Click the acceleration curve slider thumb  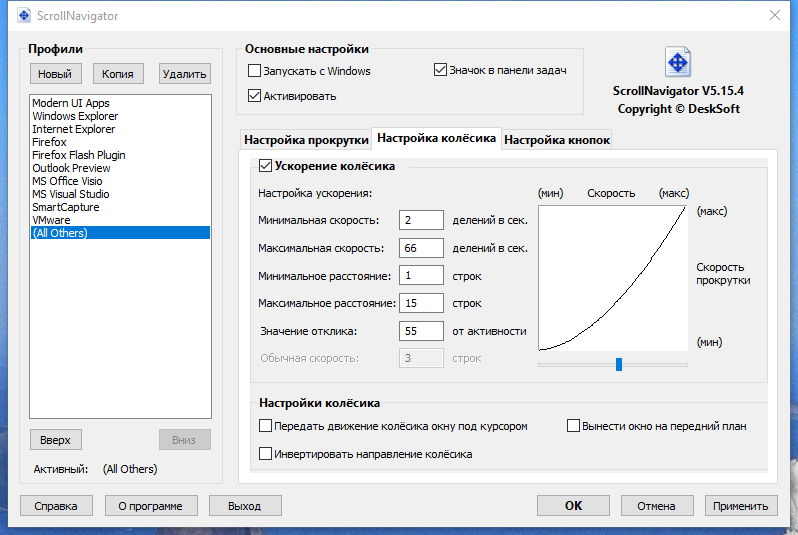[x=619, y=364]
